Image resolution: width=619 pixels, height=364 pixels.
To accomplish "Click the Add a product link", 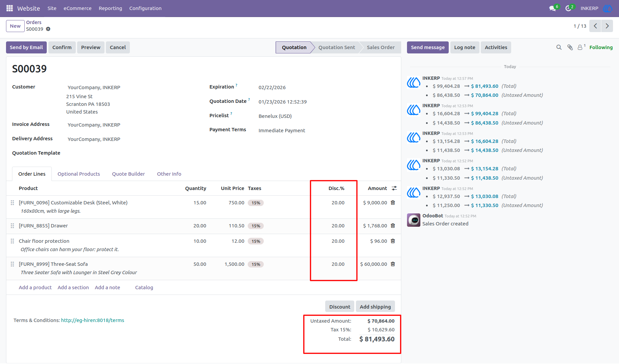I will 35,288.
